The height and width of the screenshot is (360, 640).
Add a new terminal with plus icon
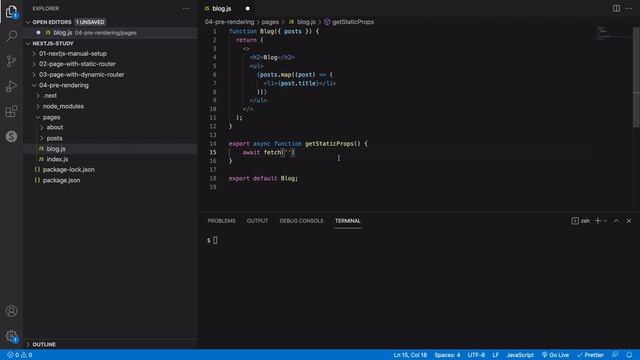click(598, 221)
